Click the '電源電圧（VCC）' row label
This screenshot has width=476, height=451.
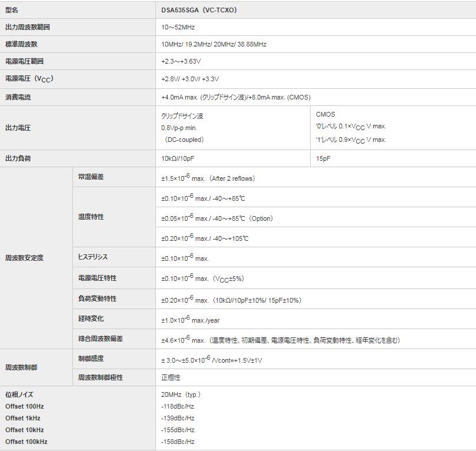point(29,79)
